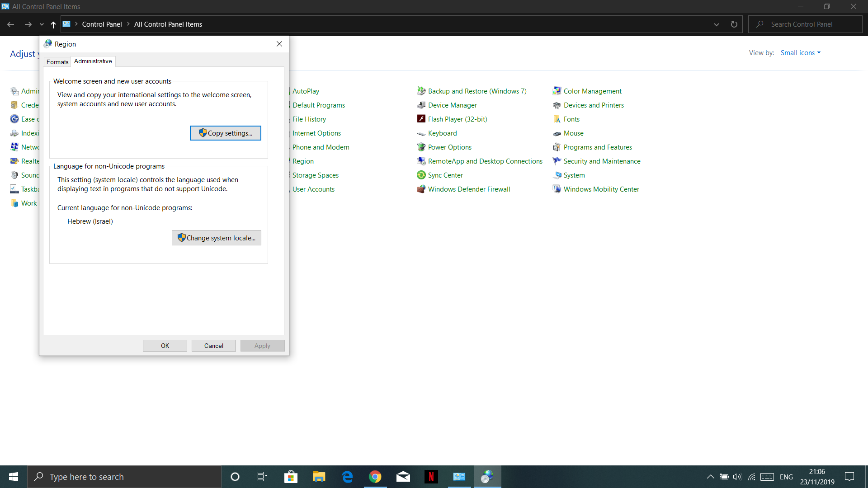The width and height of the screenshot is (868, 488).
Task: Open the Region link in list
Action: click(x=303, y=161)
